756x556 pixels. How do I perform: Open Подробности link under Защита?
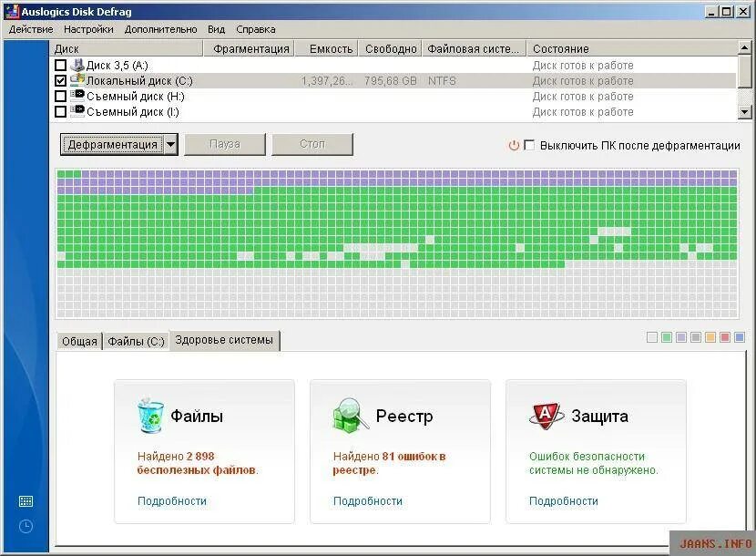(564, 501)
